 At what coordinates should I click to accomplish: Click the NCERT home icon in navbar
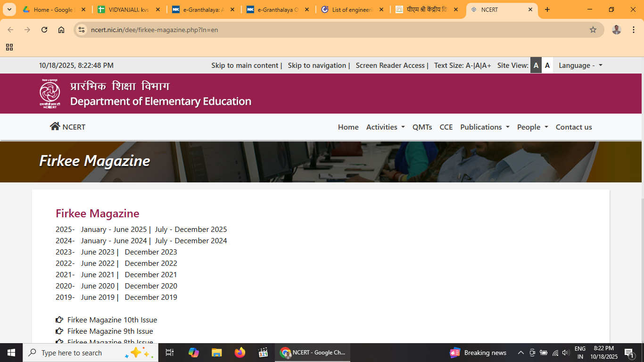coord(55,126)
